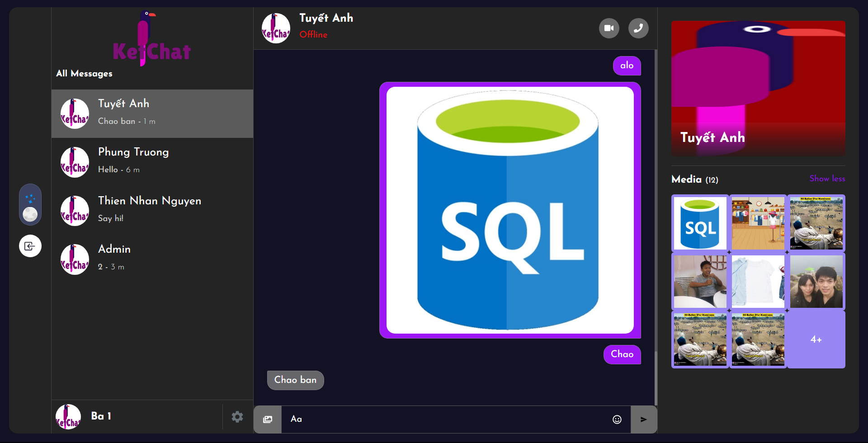The image size is (868, 443).
Task: Click the Thien Nhan Nguyen avatar
Action: click(x=75, y=211)
